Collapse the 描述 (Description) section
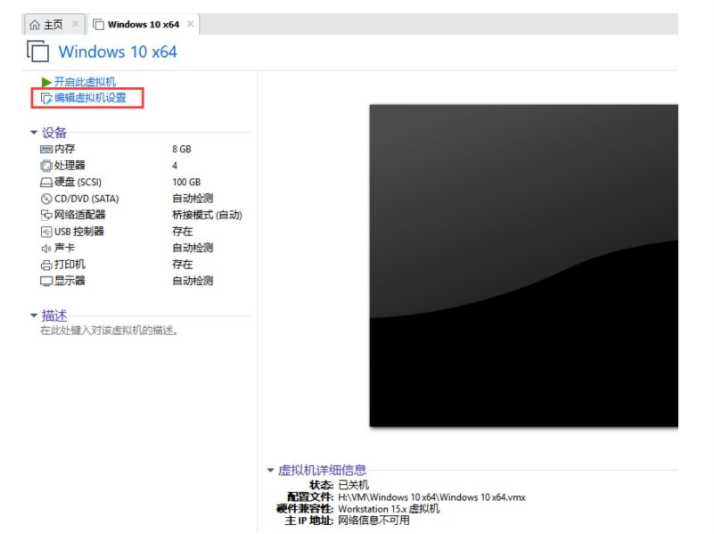Image resolution: width=714 pixels, height=534 pixels. click(x=34, y=315)
